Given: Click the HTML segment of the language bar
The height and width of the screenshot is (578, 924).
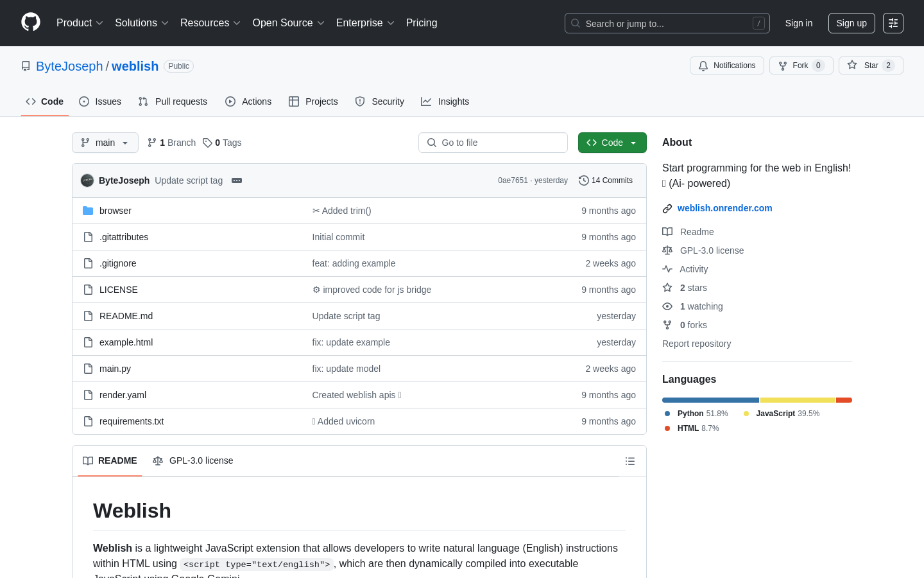Looking at the screenshot, I should [844, 400].
